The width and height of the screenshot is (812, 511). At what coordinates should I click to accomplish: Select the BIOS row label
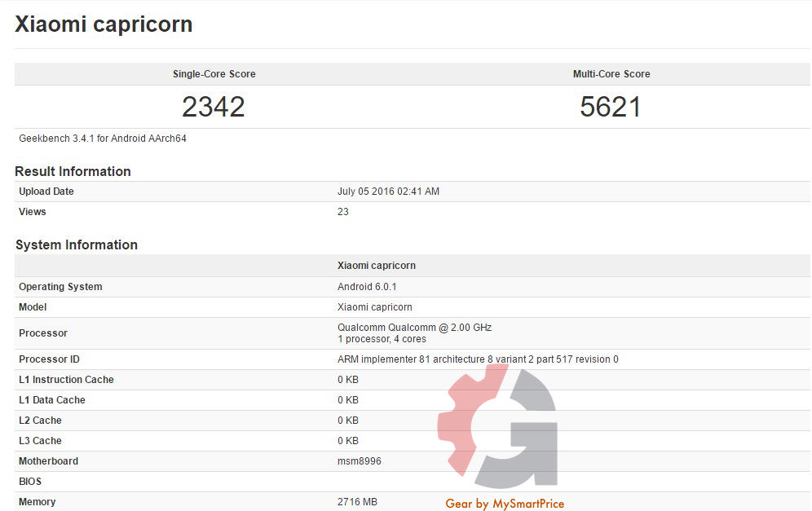coord(30,482)
